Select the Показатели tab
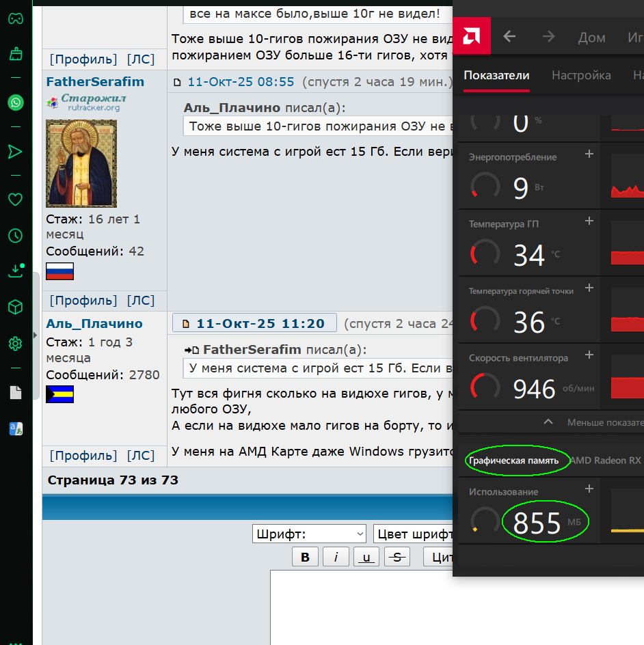The height and width of the screenshot is (645, 644). [496, 75]
